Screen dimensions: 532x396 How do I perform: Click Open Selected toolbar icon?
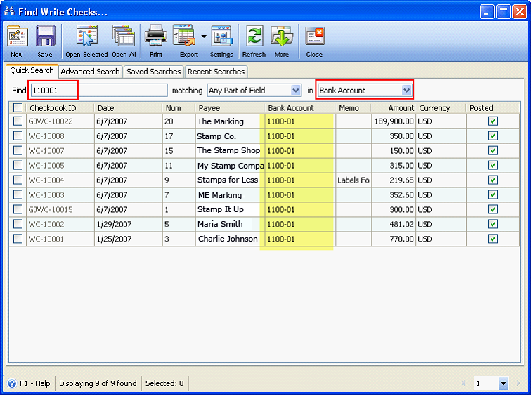[x=87, y=36]
